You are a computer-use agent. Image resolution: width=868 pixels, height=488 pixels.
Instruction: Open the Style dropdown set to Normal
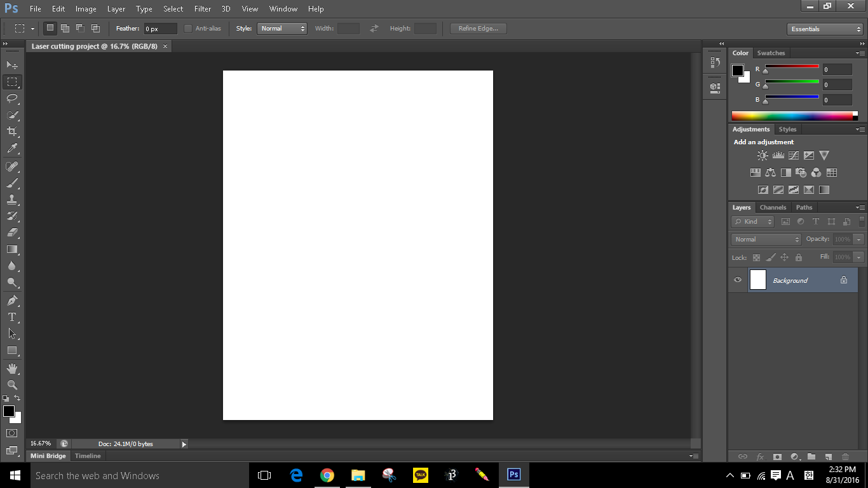coord(282,29)
